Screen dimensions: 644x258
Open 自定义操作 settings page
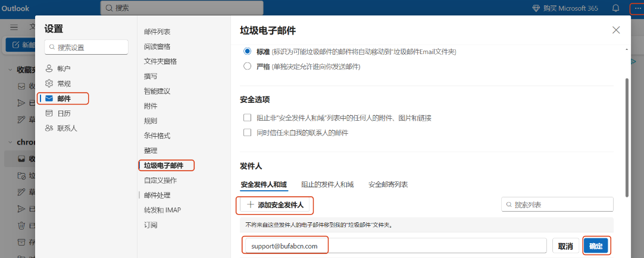(161, 181)
